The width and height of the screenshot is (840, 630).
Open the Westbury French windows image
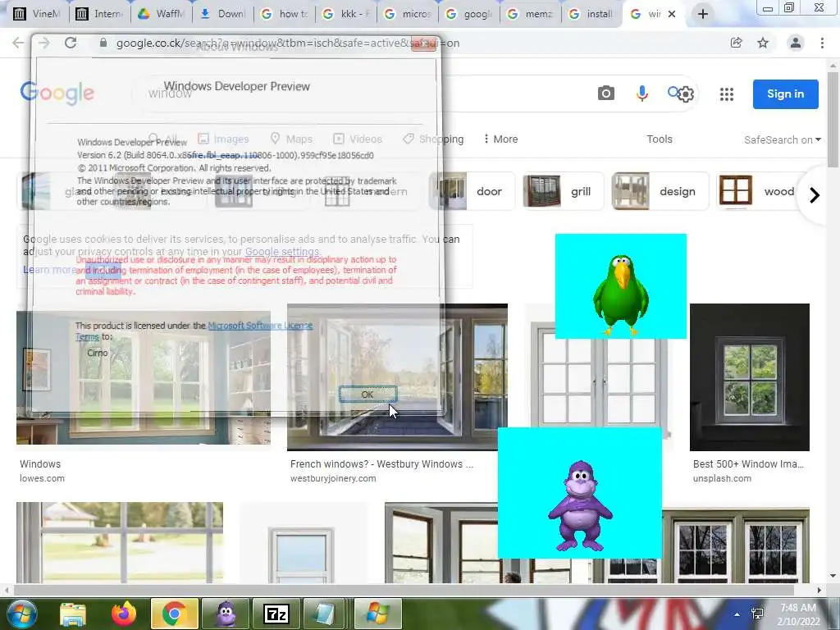point(397,377)
